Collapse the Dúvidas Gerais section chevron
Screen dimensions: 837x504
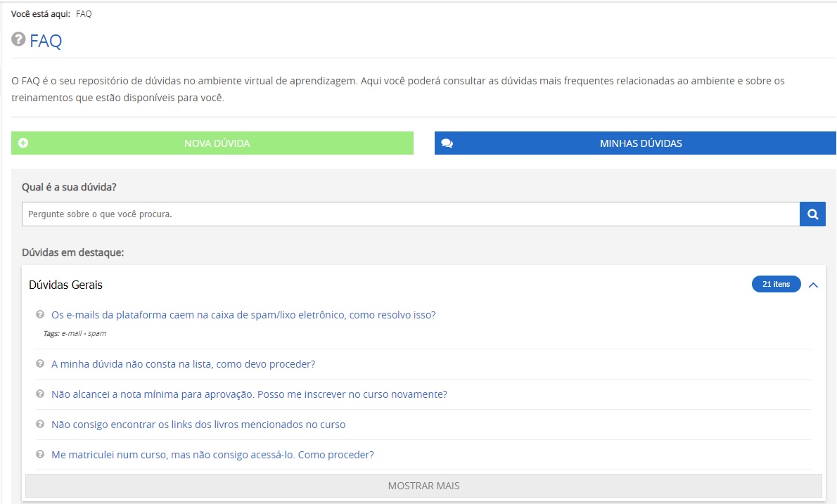click(x=813, y=285)
